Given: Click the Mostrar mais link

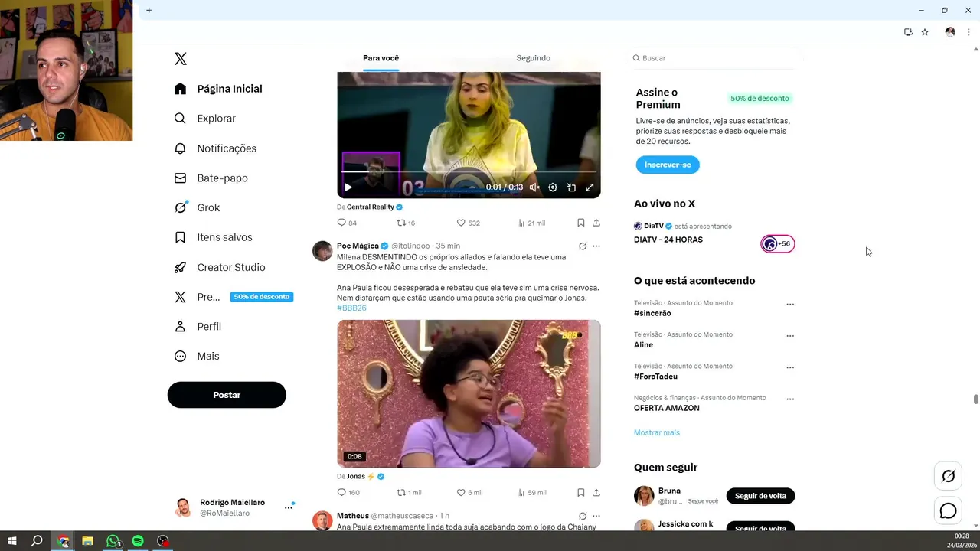Looking at the screenshot, I should pos(657,432).
